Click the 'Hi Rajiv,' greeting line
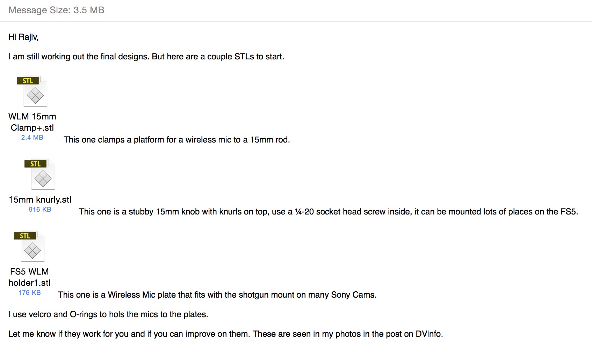This screenshot has width=592, height=364. pyautogui.click(x=23, y=37)
